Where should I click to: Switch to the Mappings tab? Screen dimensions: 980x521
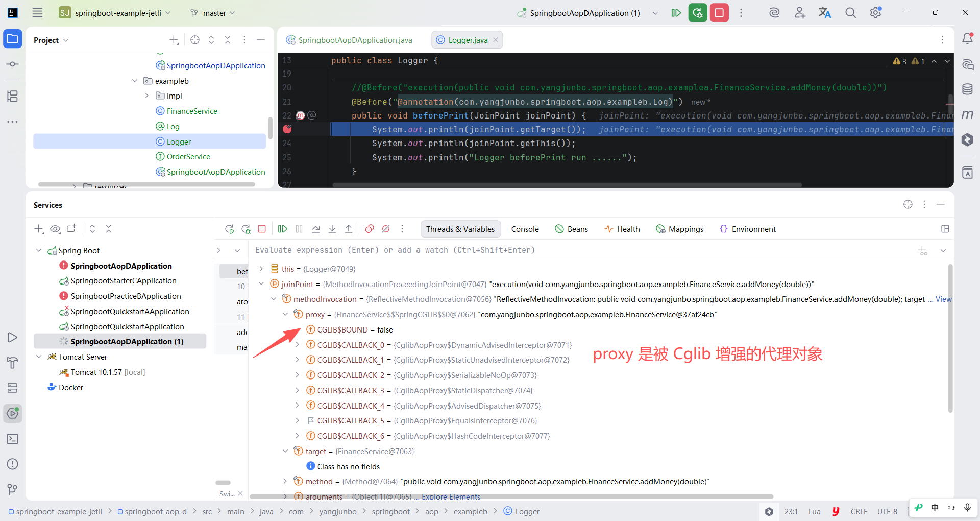tap(680, 229)
